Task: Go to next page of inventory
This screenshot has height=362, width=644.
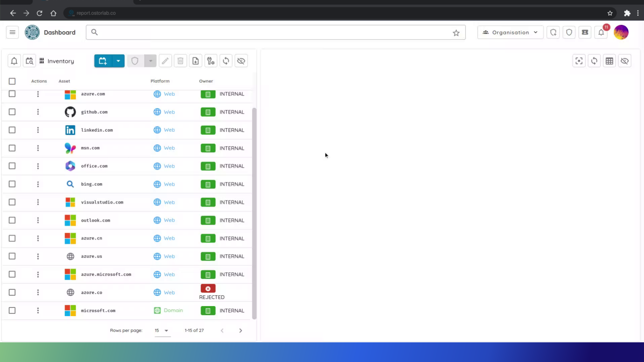Action: pyautogui.click(x=240, y=330)
